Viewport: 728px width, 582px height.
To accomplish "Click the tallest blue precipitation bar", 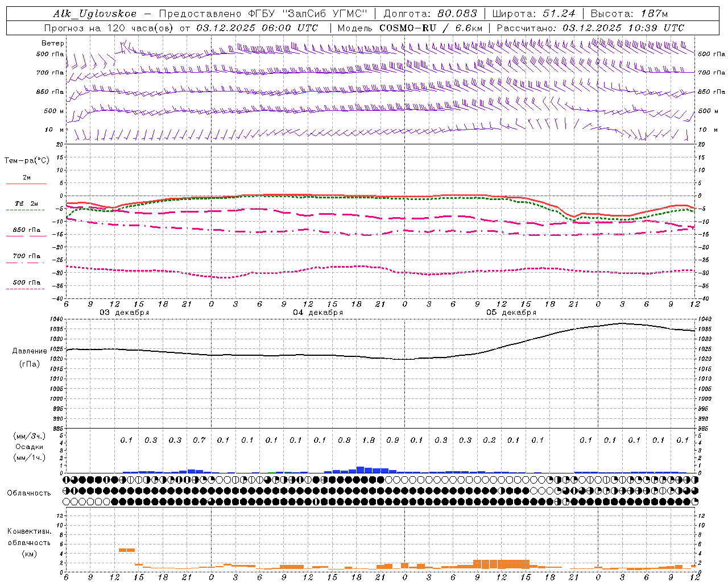I will [x=360, y=469].
